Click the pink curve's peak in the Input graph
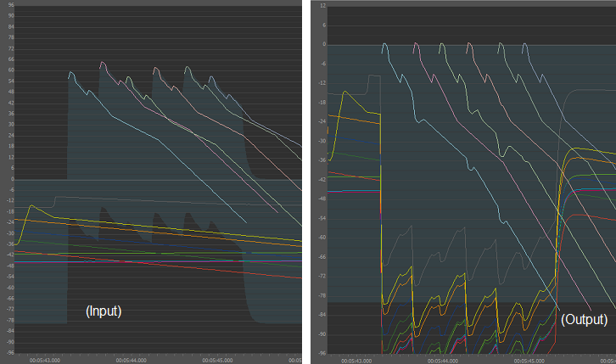Screen dimensions: 616x364 (x=103, y=63)
